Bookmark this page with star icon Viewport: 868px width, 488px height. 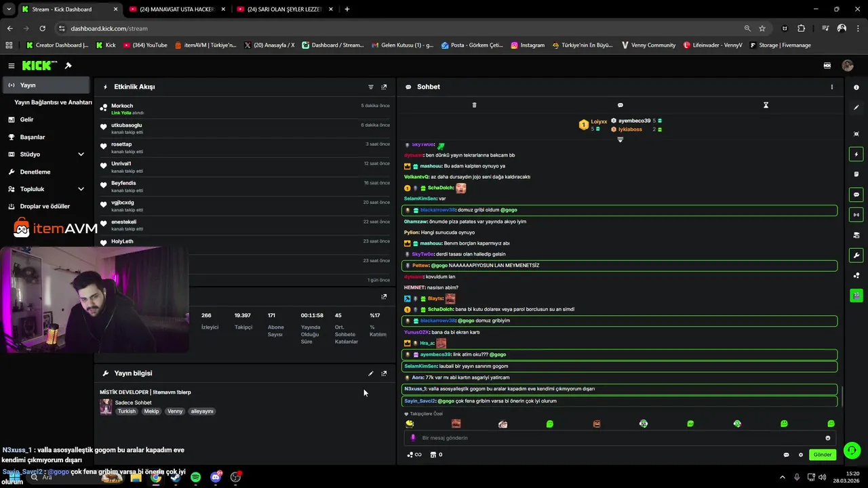762,28
